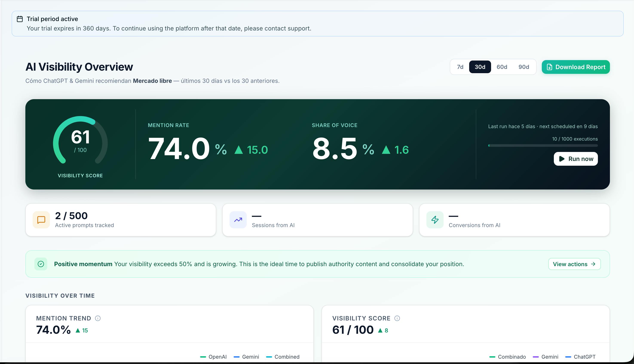Click the 'Trial period active' heading
The width and height of the screenshot is (634, 364).
tap(52, 19)
